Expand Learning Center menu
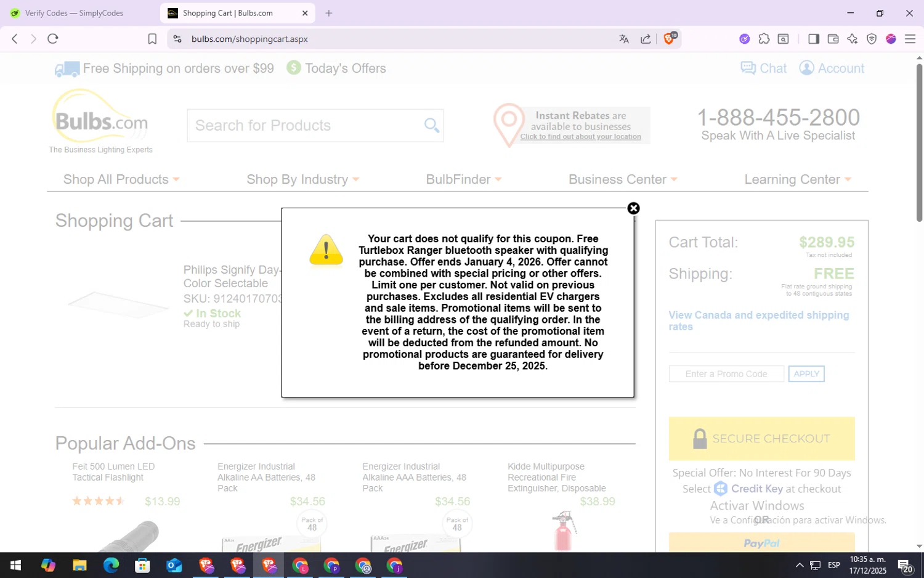 pos(798,179)
